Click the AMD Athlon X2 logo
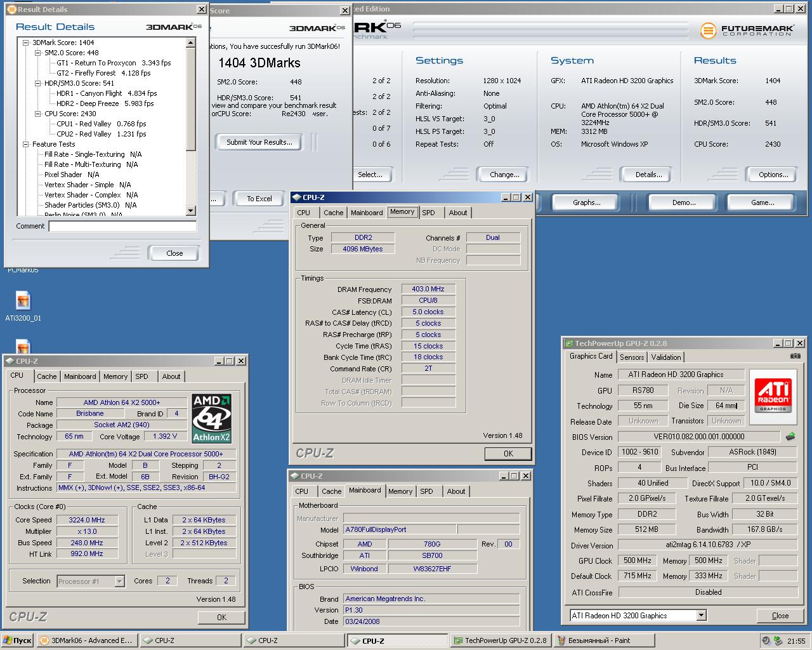 [212, 418]
